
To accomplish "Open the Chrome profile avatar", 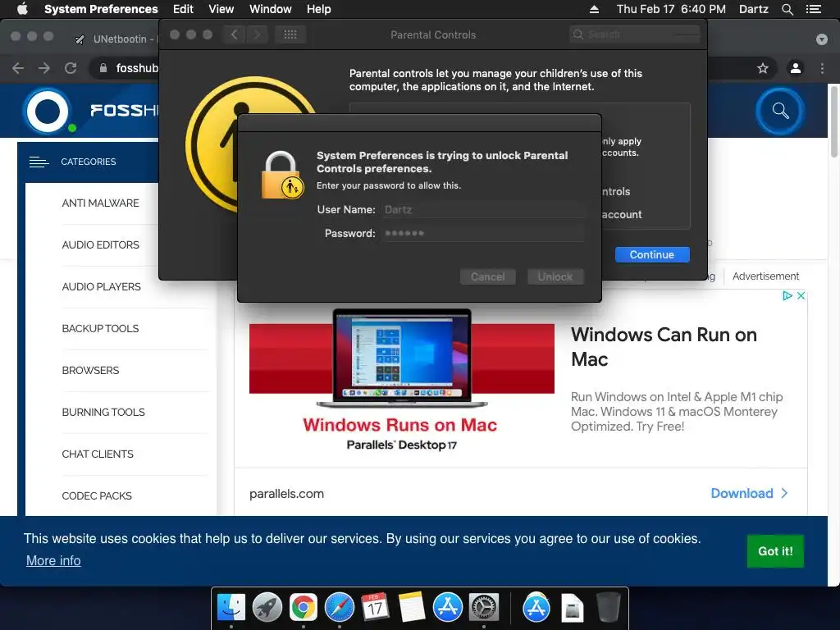I will pyautogui.click(x=796, y=68).
